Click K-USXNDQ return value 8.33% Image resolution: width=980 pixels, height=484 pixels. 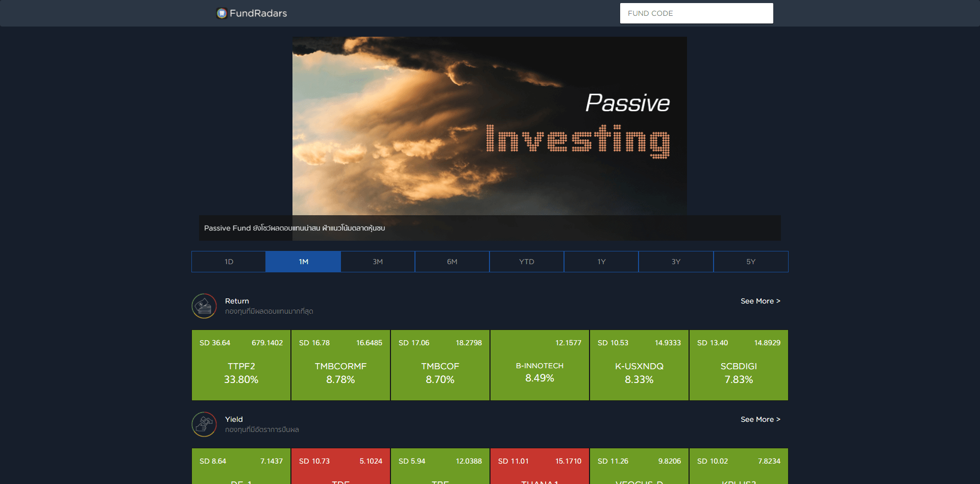coord(639,379)
